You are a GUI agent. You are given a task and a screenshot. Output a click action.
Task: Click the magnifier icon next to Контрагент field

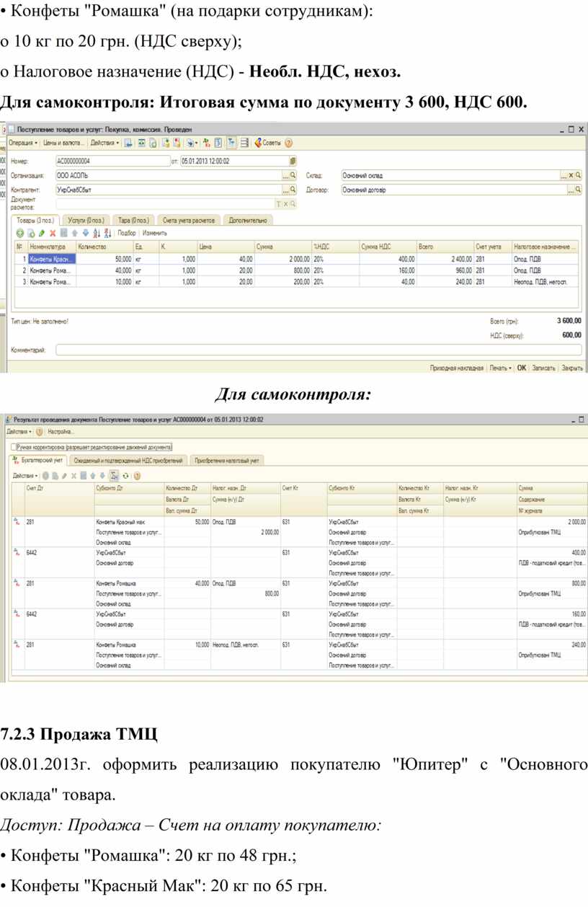293,190
